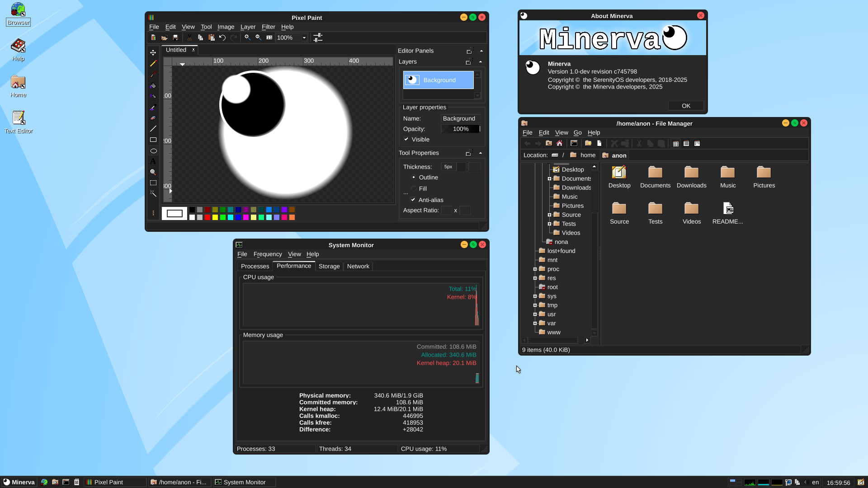Switch File Manager to list view
Image resolution: width=868 pixels, height=488 pixels.
[x=687, y=143]
